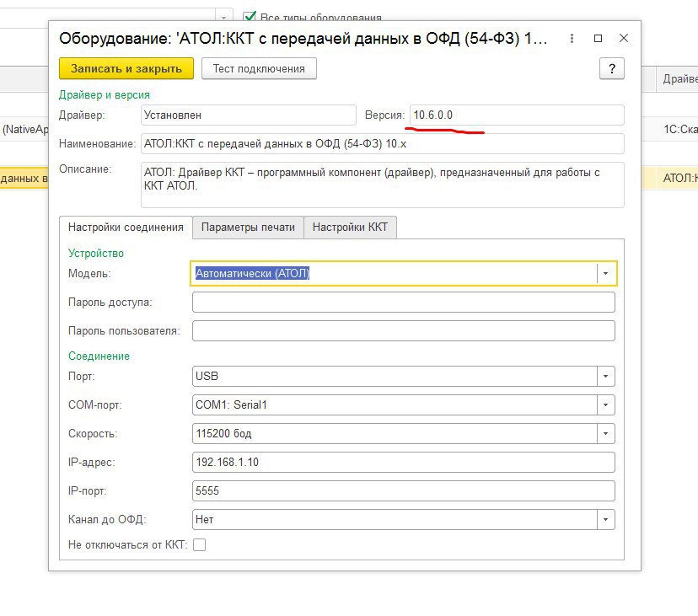Click the Наименование field

[383, 144]
